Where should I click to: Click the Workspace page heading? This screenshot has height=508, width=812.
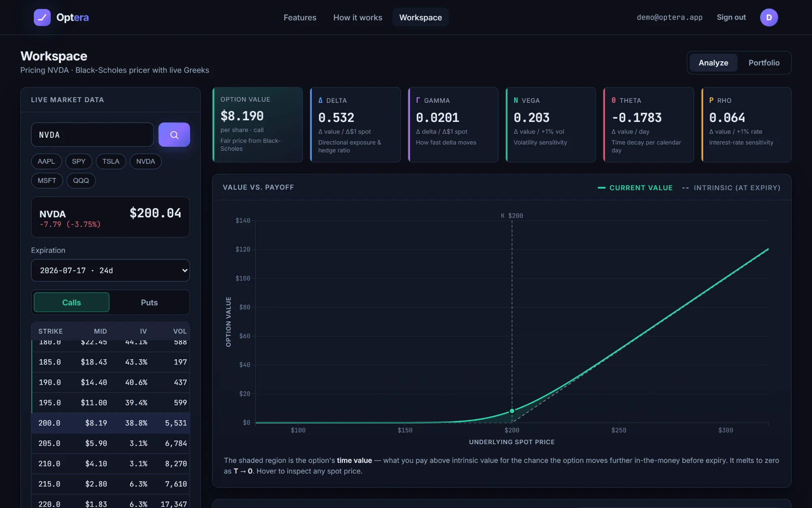click(54, 56)
